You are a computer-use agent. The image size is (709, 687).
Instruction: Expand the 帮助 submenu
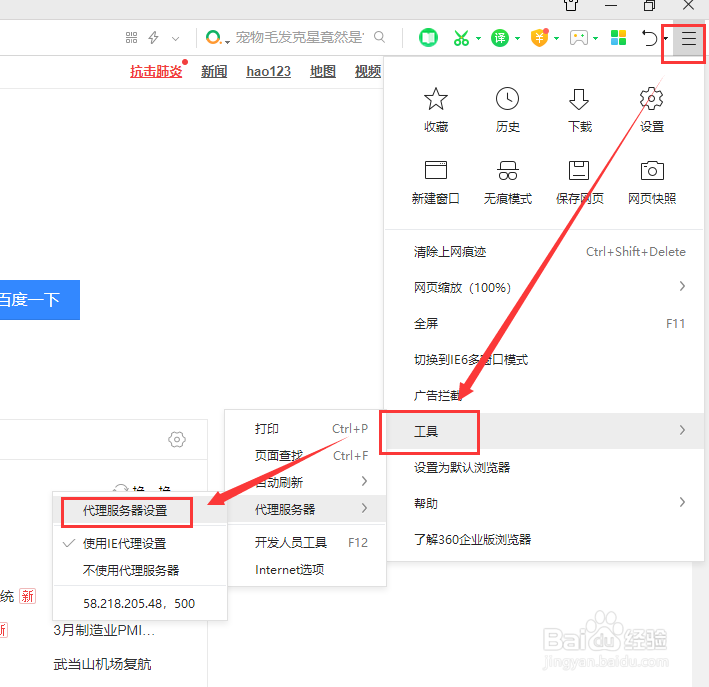point(544,502)
